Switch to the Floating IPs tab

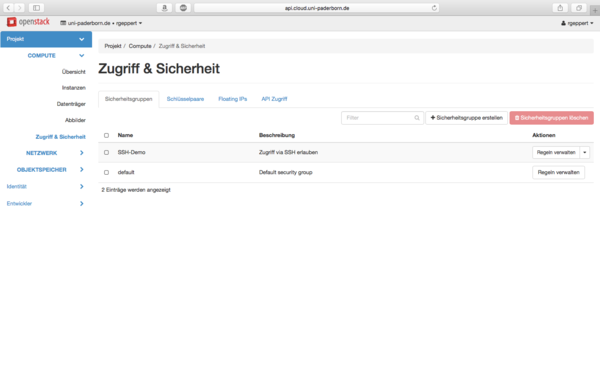point(233,99)
